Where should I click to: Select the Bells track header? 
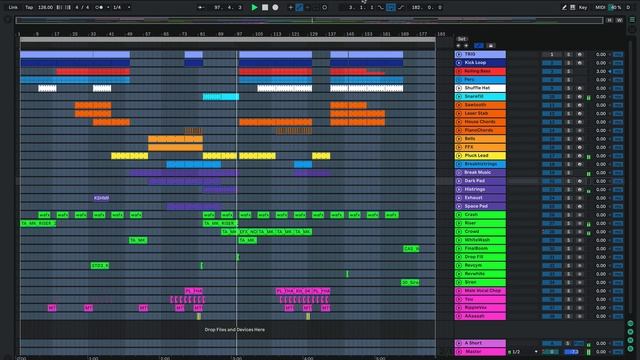[480, 139]
